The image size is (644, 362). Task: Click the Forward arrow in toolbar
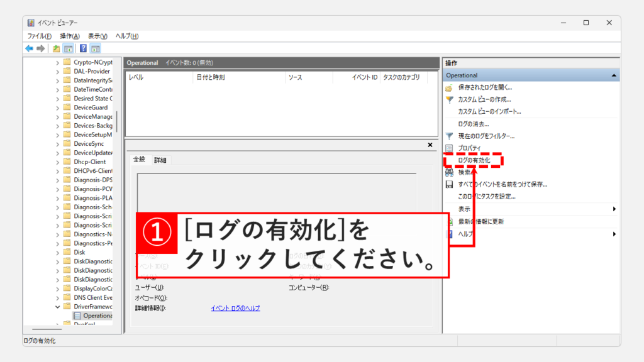[x=41, y=48]
